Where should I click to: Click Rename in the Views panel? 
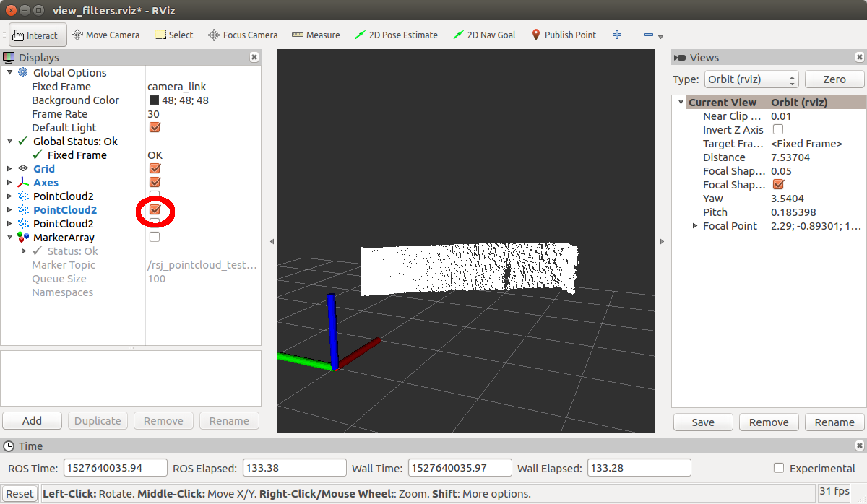pos(834,422)
